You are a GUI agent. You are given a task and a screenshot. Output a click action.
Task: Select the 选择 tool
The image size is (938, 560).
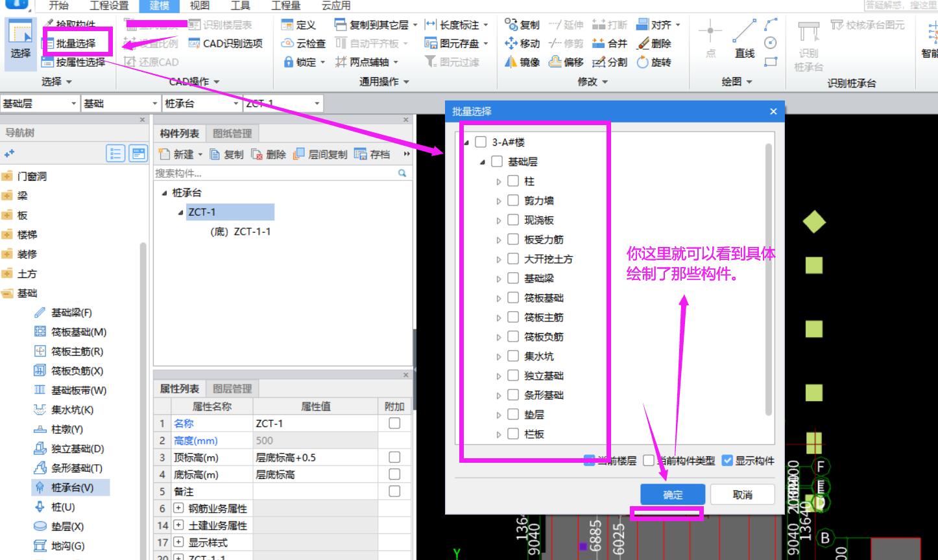pos(20,43)
